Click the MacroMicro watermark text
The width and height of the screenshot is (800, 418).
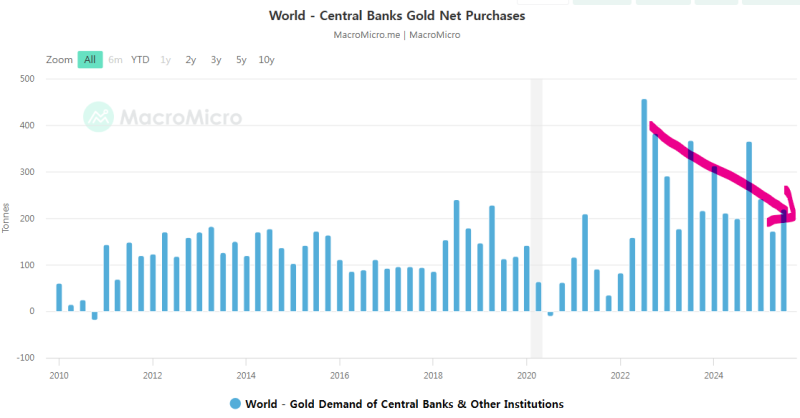pyautogui.click(x=180, y=118)
